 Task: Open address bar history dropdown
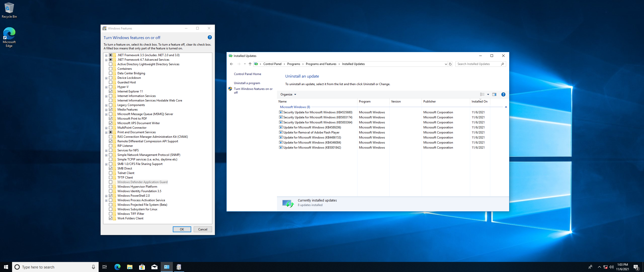coord(446,64)
